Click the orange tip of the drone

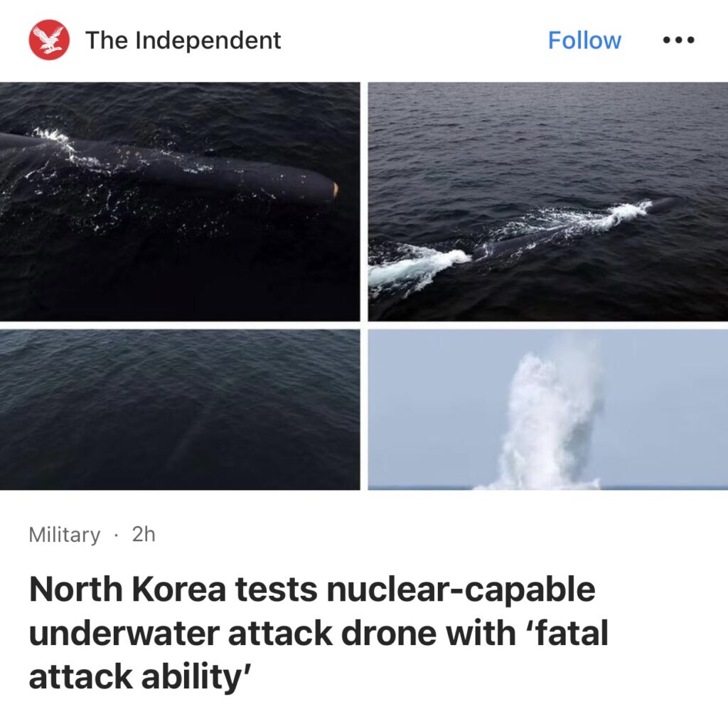335,189
